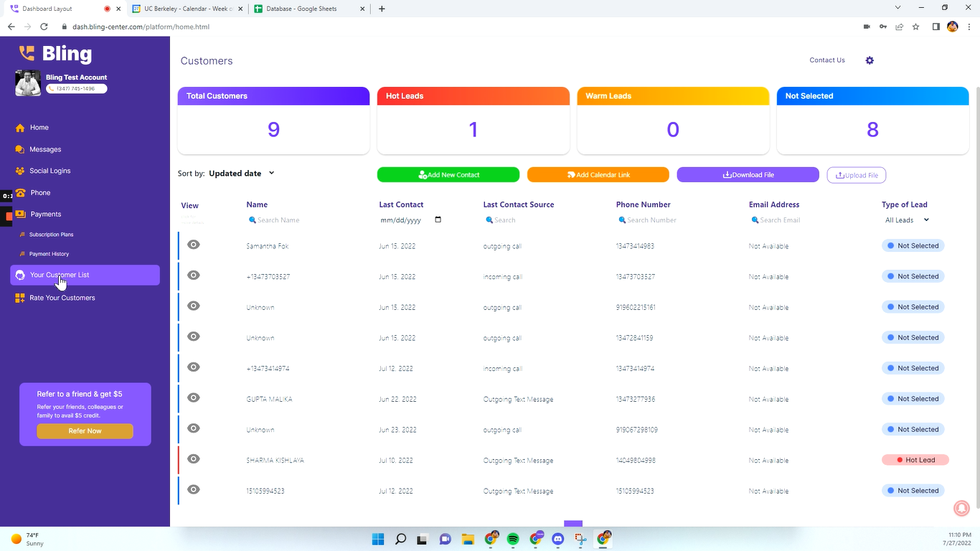
Task: Click the Add Calendar Link button
Action: coord(598,175)
